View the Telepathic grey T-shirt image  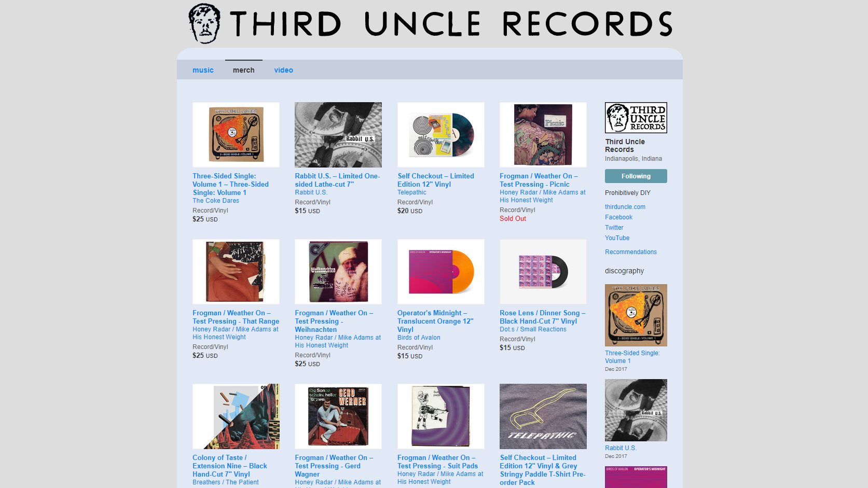543,416
